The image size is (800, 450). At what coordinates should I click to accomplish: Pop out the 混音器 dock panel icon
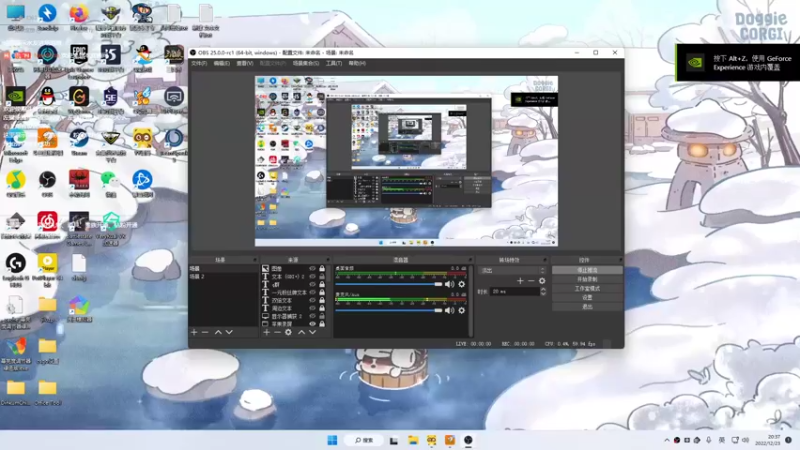tap(470, 260)
